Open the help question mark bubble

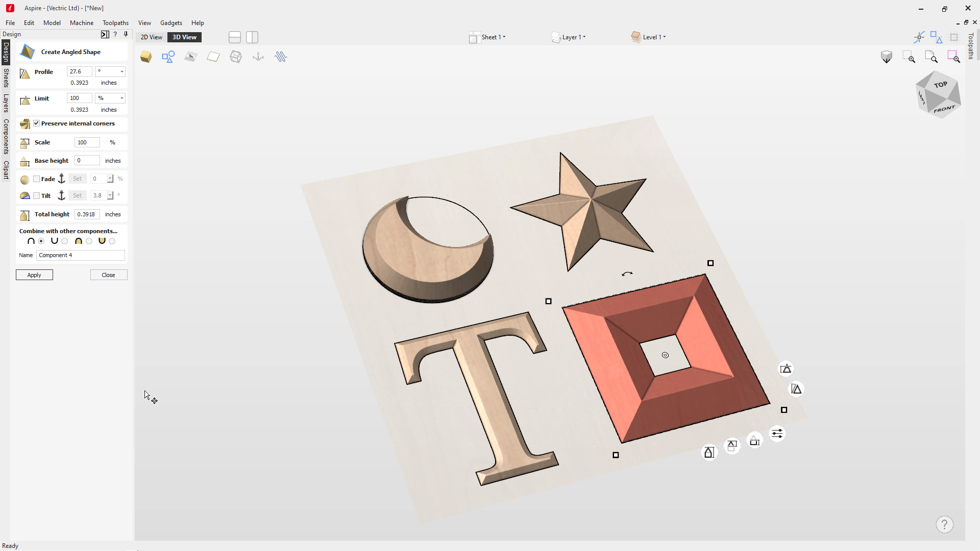pos(944,524)
